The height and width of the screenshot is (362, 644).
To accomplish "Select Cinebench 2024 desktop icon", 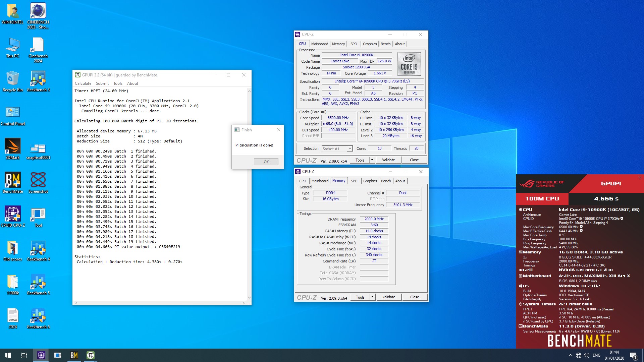I will pyautogui.click(x=38, y=50).
